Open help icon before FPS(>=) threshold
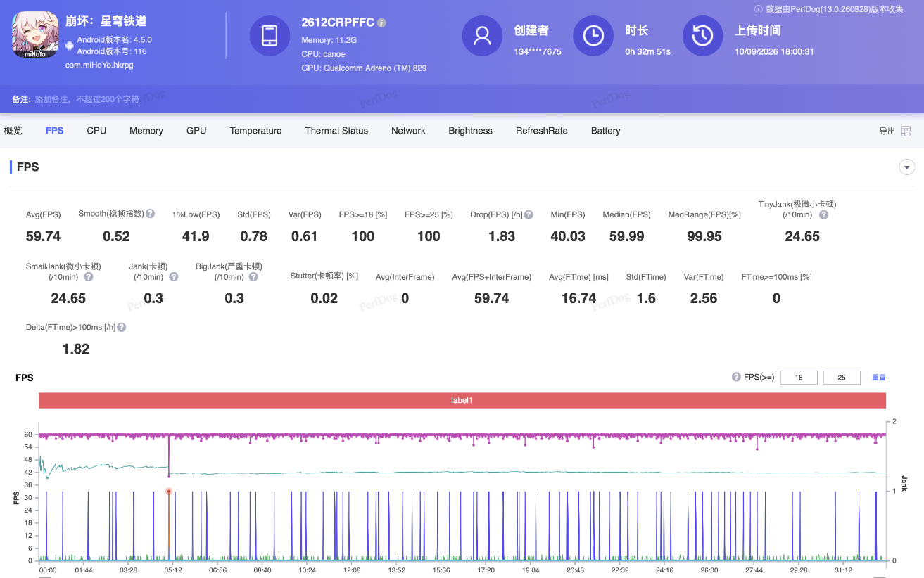The width and height of the screenshot is (924, 578). [x=736, y=377]
